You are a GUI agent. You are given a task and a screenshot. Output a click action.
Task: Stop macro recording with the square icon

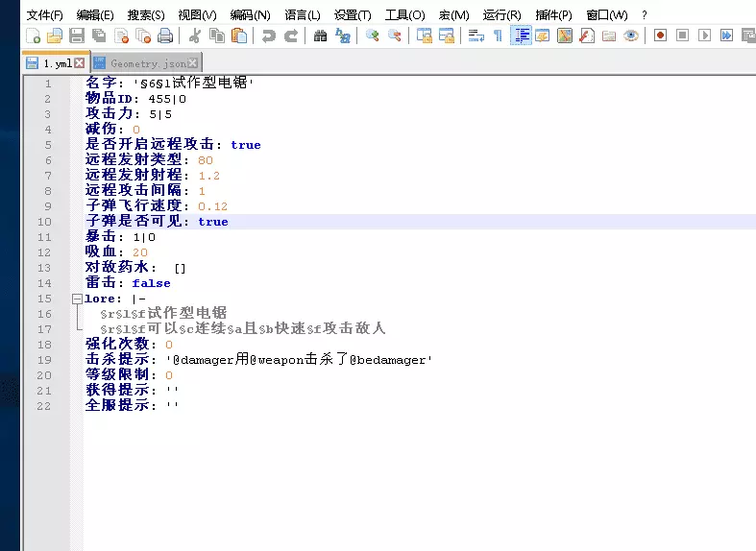[682, 36]
